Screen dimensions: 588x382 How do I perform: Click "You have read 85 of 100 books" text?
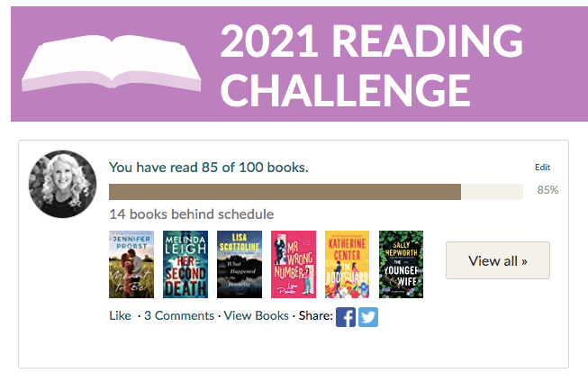coord(209,168)
